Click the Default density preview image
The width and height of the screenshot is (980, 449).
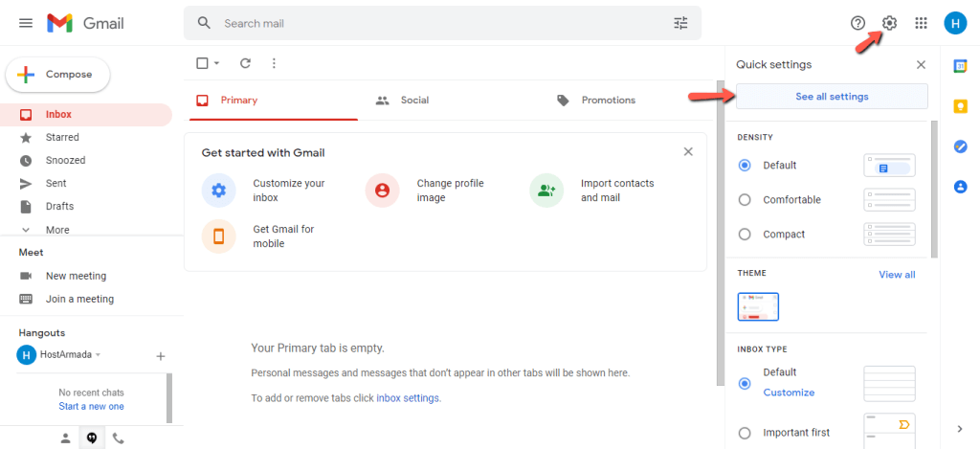point(889,166)
